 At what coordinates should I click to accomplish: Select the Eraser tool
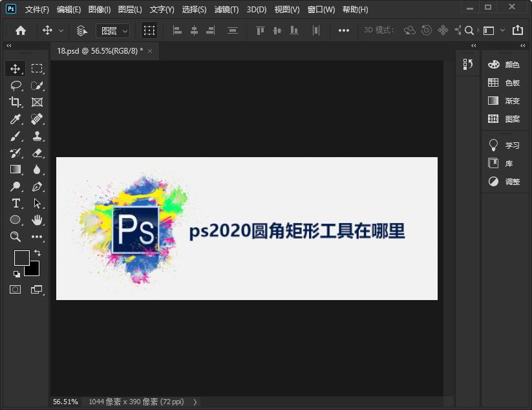(37, 153)
